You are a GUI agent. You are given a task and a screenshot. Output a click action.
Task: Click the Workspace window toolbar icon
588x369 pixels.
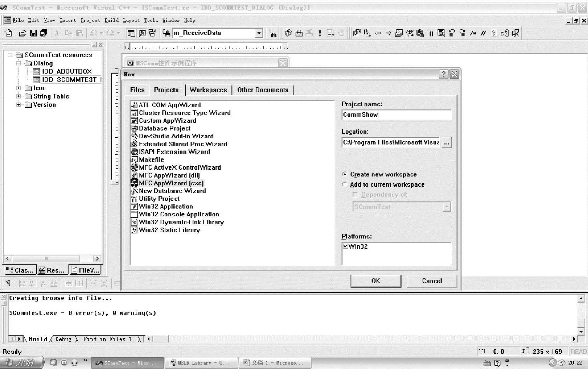pyautogui.click(x=131, y=33)
